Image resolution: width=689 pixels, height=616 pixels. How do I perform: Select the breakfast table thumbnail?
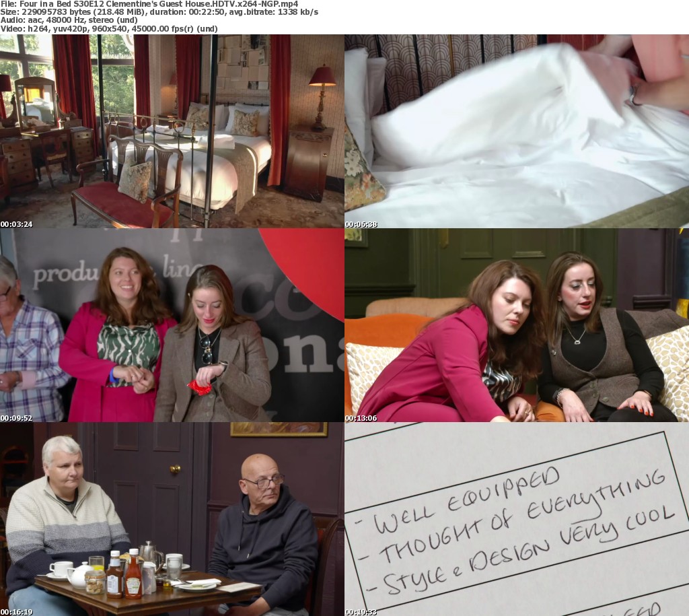(172, 518)
